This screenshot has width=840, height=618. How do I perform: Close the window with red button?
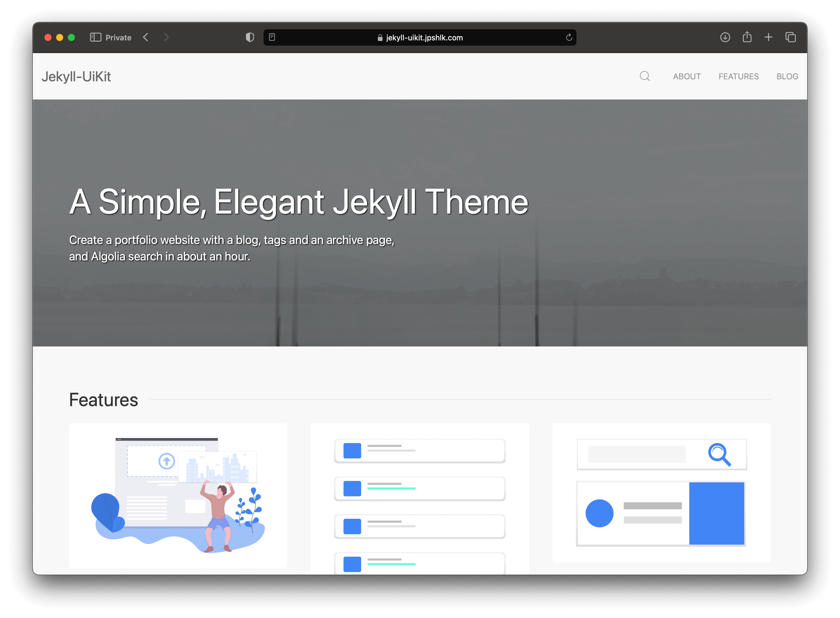[x=48, y=37]
